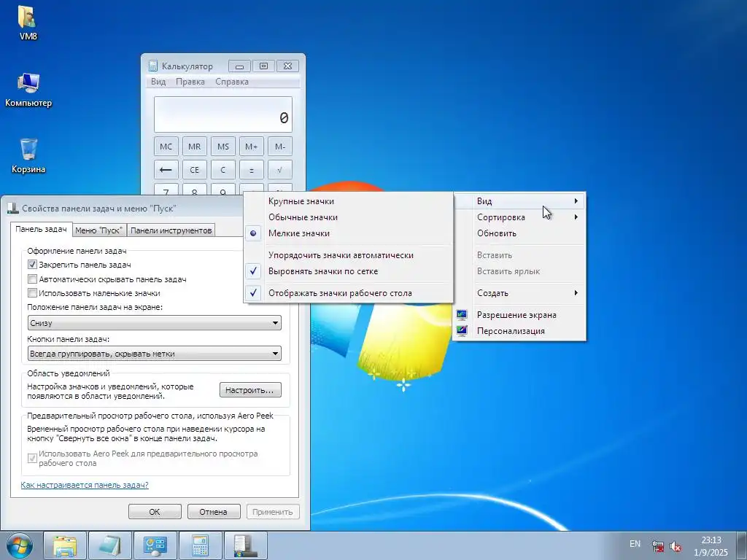747x560 pixels.
Task: Toggle Отображать значки рабочего стола
Action: pyautogui.click(x=348, y=293)
